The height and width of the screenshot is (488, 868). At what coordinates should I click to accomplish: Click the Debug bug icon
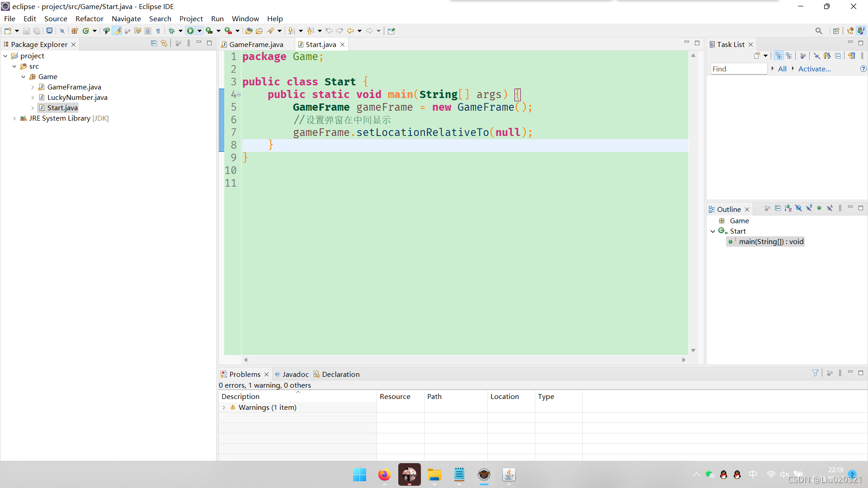[172, 31]
